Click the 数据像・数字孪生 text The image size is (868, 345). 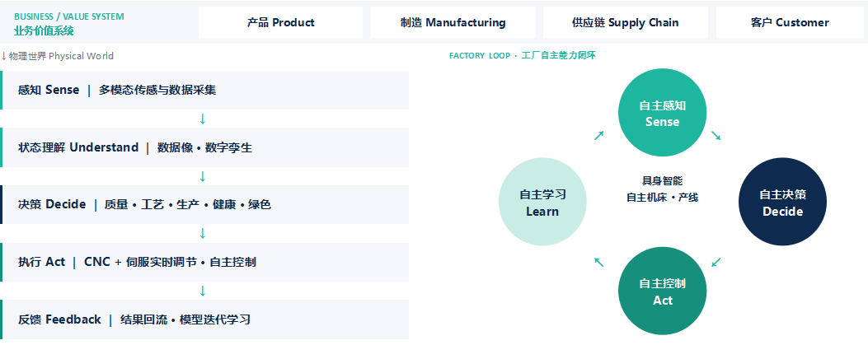[x=204, y=147]
